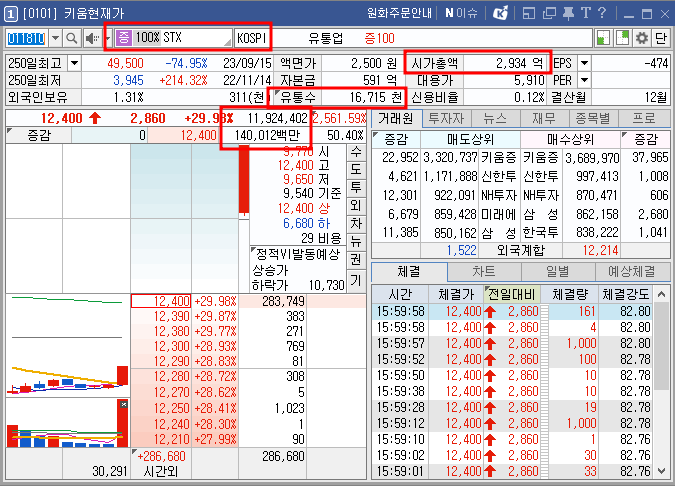Open the Kiwoom logo icon in title bar
Image resolution: width=675 pixels, height=486 pixels.
(500, 13)
